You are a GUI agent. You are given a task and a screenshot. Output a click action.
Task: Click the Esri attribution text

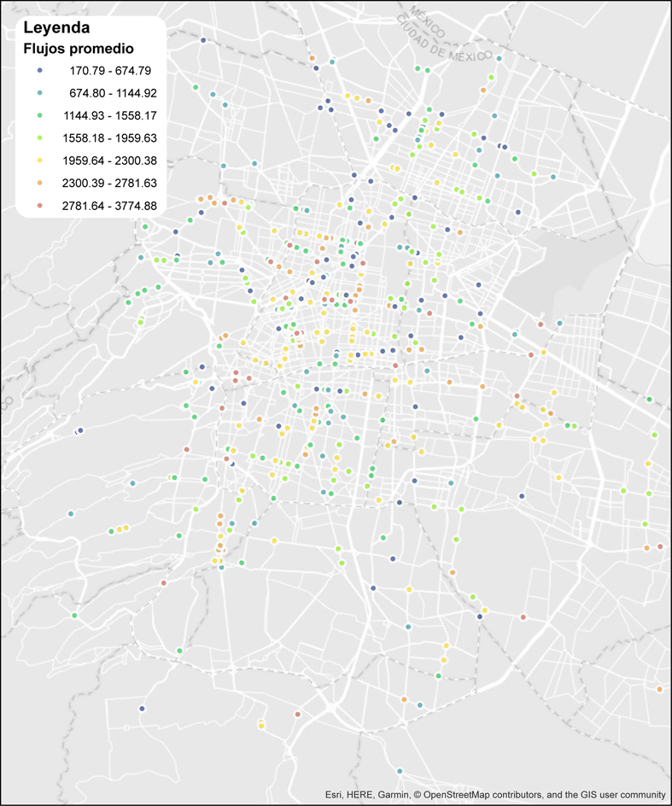[335, 794]
